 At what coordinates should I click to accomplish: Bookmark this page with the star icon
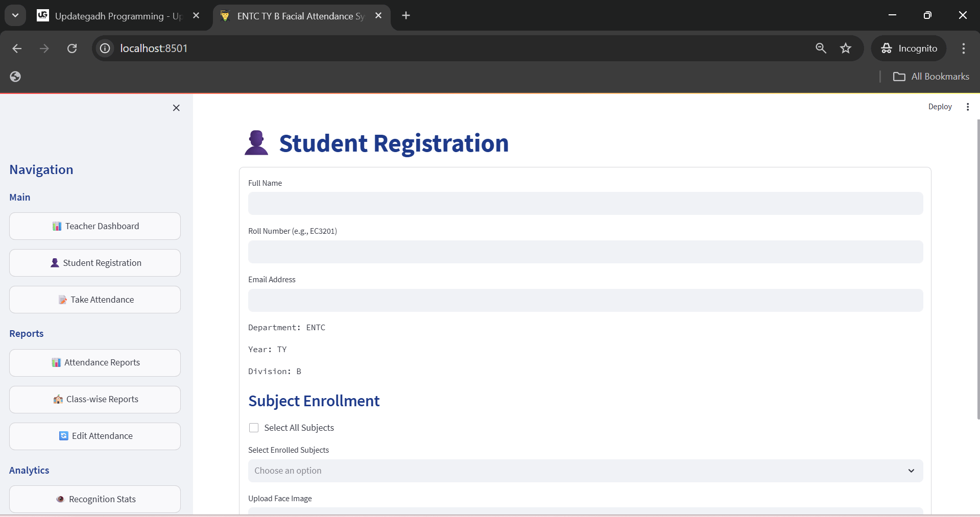[x=846, y=48]
